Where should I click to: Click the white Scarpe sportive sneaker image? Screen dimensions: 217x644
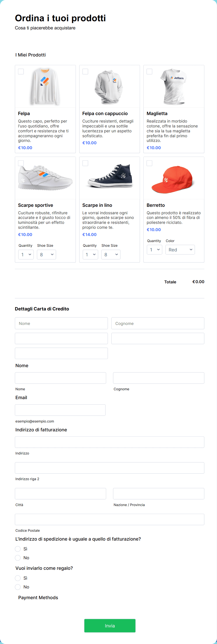coord(45,178)
